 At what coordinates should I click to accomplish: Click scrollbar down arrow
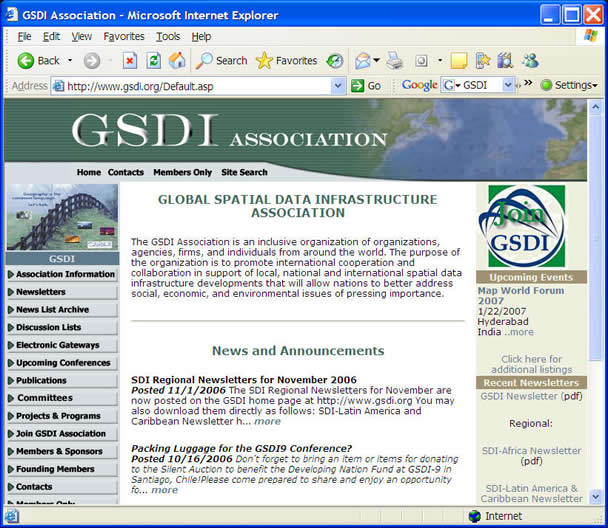tap(596, 497)
